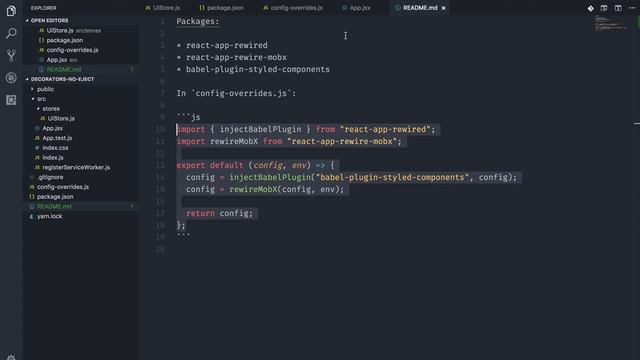Screen dimensions: 640x360
Task: Click the 'In `config-overrides.js`:' line
Action: pyautogui.click(x=236, y=93)
